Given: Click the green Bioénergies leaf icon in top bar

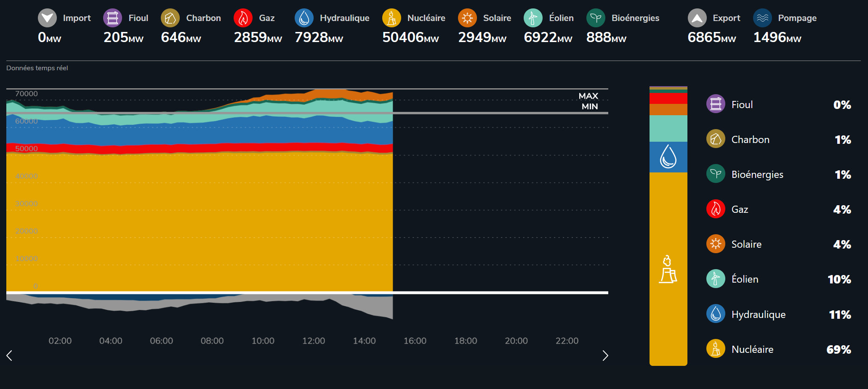Looking at the screenshot, I should [596, 18].
